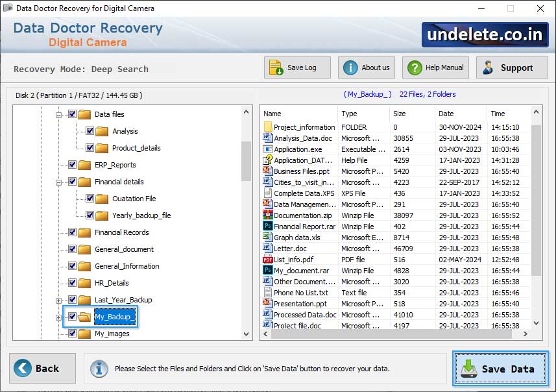Click the Winzip icon for Documentation.zip
This screenshot has width=556, height=392.
click(x=267, y=215)
